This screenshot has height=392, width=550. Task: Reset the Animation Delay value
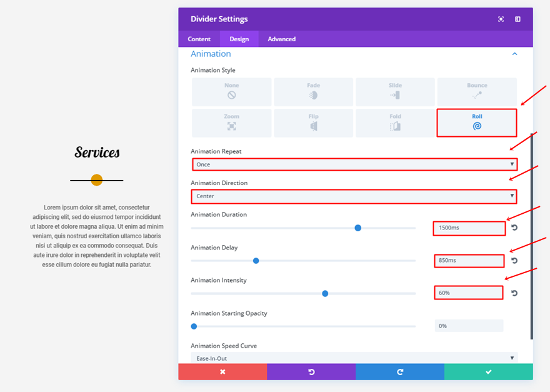tap(514, 261)
